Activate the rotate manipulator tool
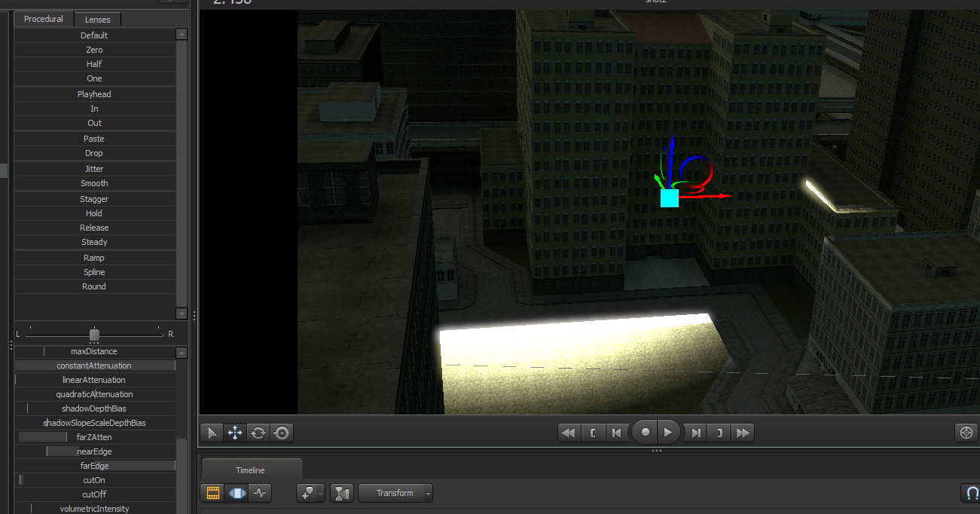980x514 pixels. click(258, 433)
